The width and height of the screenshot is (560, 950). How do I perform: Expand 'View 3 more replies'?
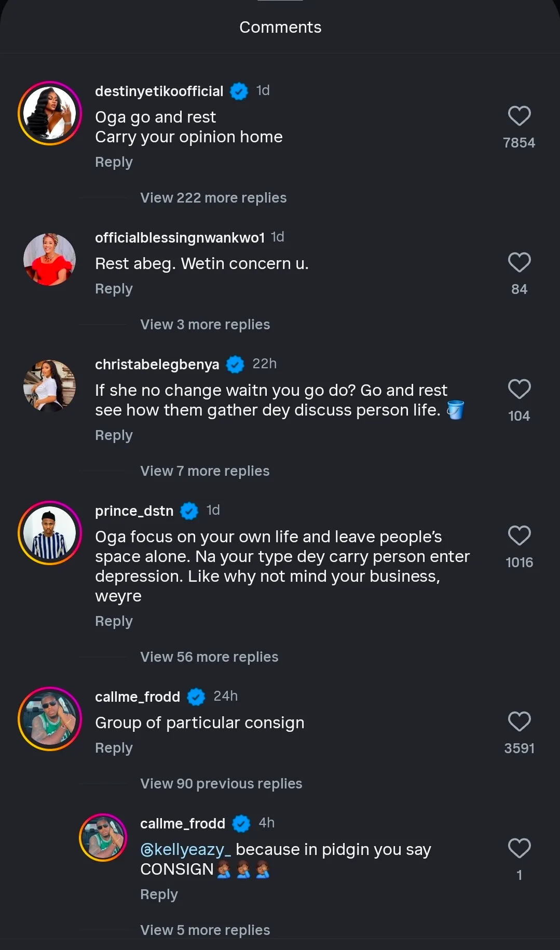205,325
